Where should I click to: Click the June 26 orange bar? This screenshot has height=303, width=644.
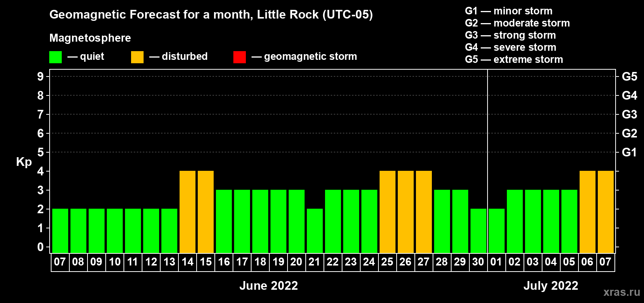tap(406, 212)
